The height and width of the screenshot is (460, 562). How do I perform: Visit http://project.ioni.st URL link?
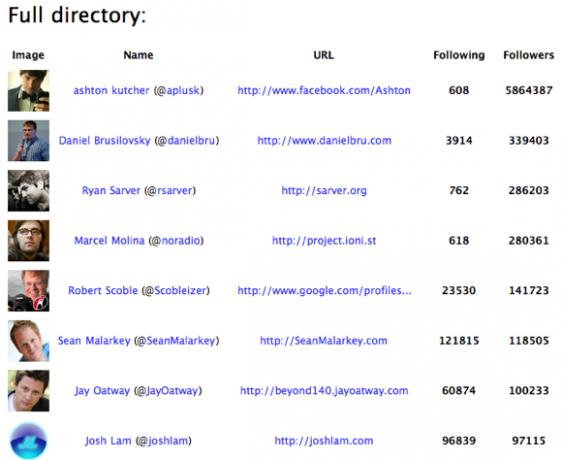324,241
